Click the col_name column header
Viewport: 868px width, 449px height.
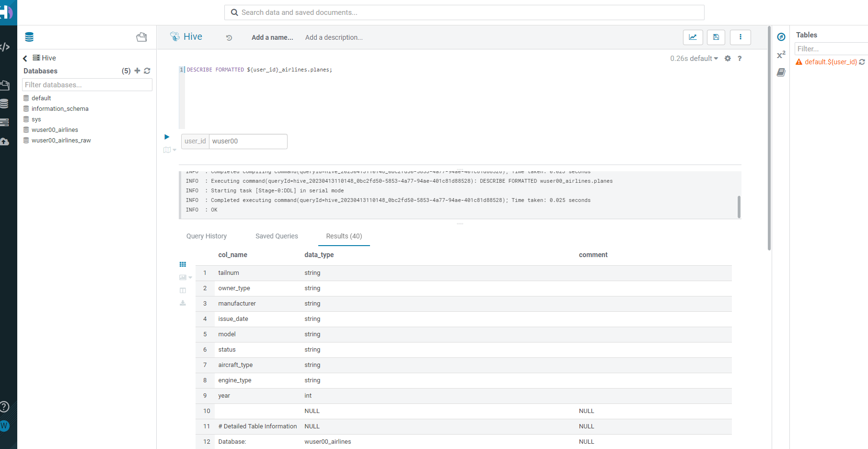click(232, 255)
